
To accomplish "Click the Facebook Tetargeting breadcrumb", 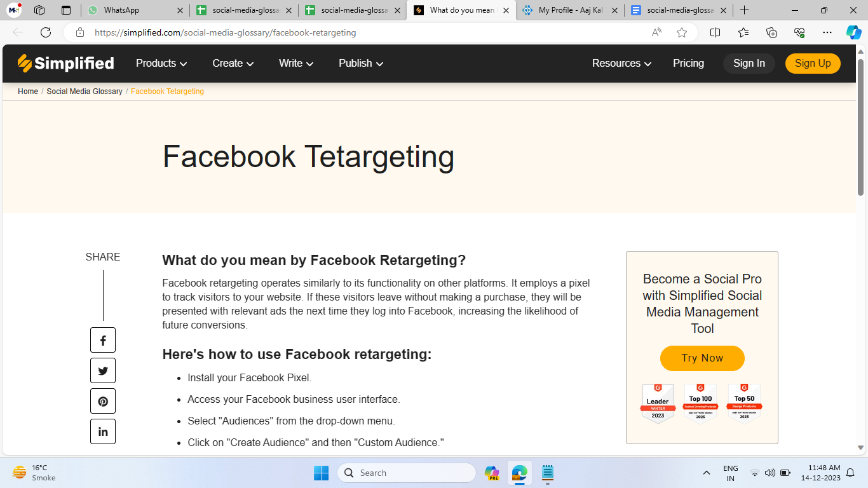I will [167, 91].
